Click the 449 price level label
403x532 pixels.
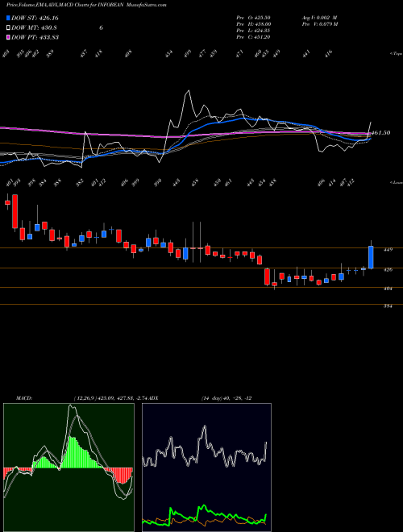pyautogui.click(x=388, y=250)
